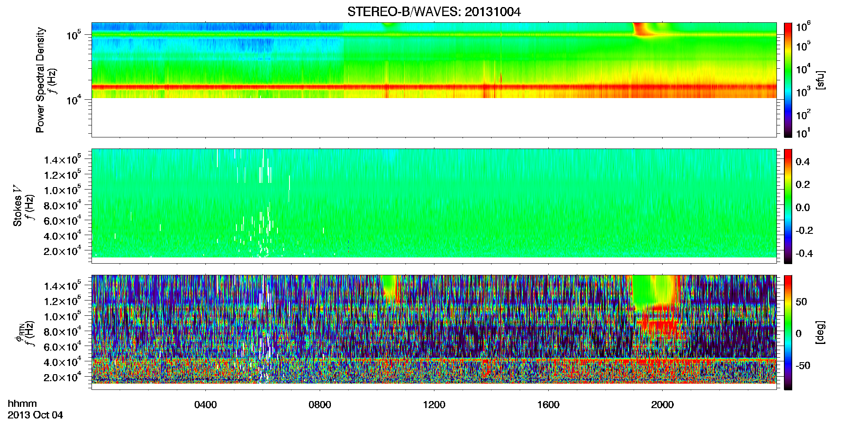This screenshot has height=447, width=868.
Task: Click the 10⁴ frequency tick of the top panel
Action: 74,100
